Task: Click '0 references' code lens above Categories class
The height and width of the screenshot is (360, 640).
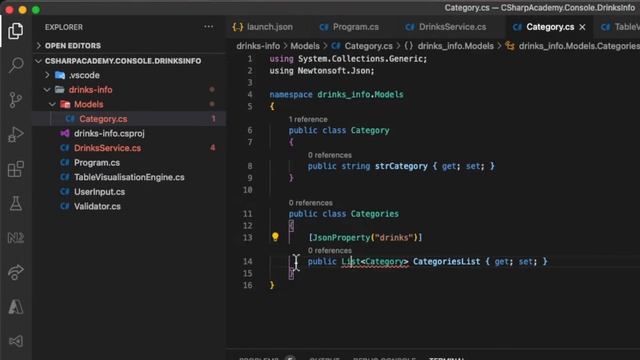Action: [311, 203]
